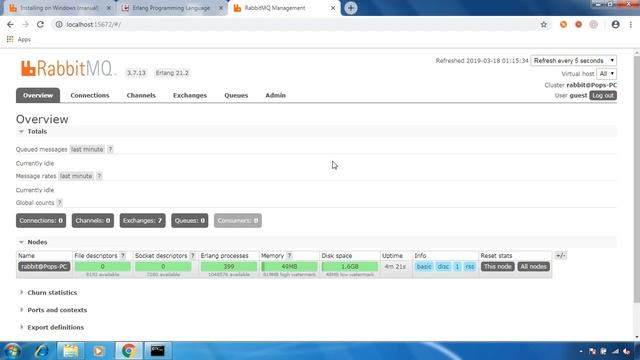Image resolution: width=640 pixels, height=360 pixels.
Task: Log out of guest user
Action: point(603,96)
